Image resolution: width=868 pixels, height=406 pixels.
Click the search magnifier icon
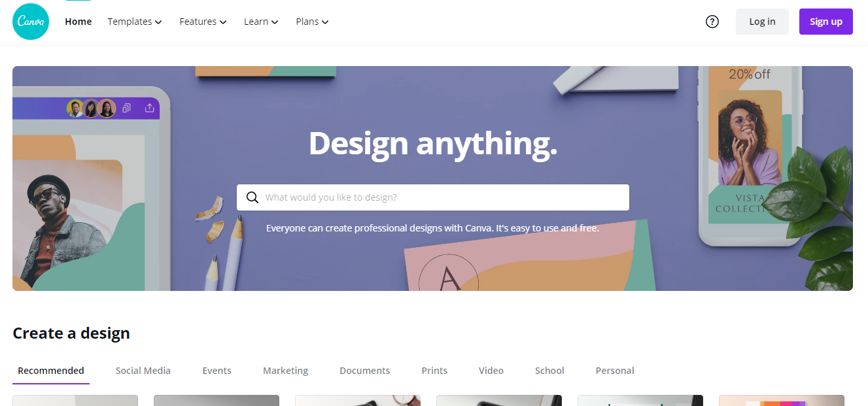pyautogui.click(x=252, y=197)
